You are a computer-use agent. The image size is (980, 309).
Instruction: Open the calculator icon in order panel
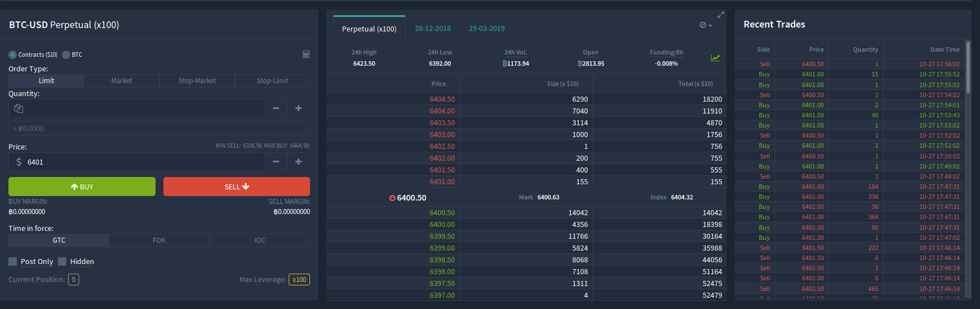pos(306,54)
